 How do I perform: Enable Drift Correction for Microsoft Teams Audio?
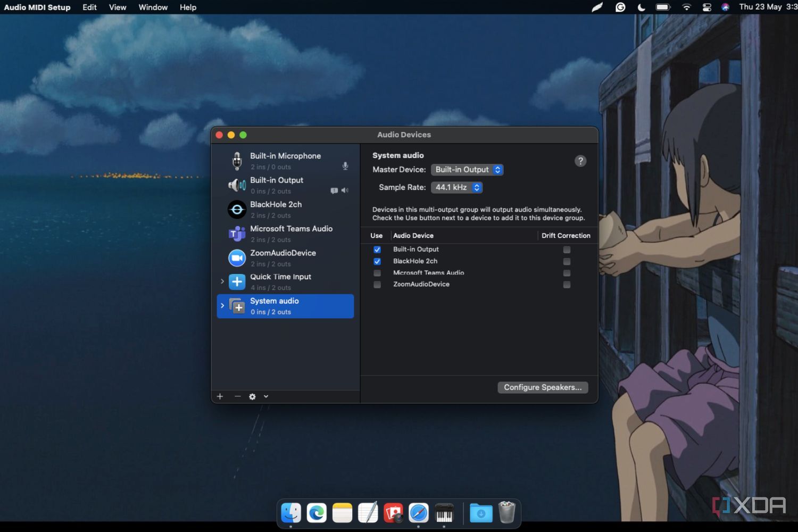pos(567,273)
